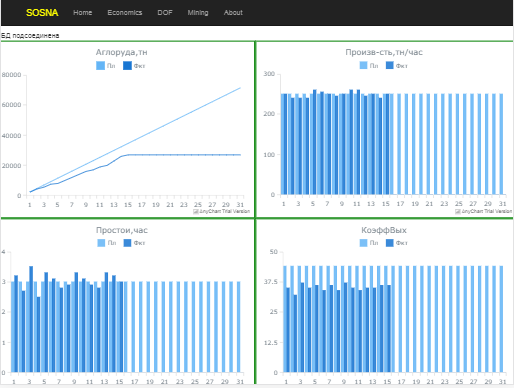Click AnyChart Trial Version icon under Произв-сть chart
The width and height of the screenshot is (514, 388).
(x=458, y=211)
